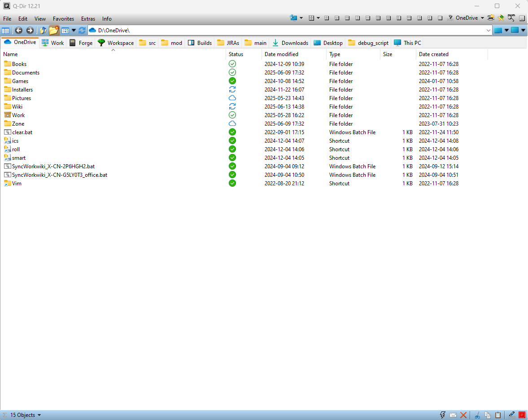The width and height of the screenshot is (528, 420).
Task: Open the magnifier zoom tool
Action: pyautogui.click(x=511, y=18)
